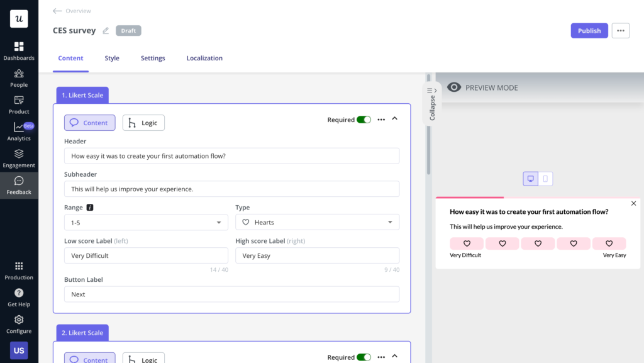Open the Type dropdown showing Hearts
The height and width of the screenshot is (363, 644).
pyautogui.click(x=317, y=222)
